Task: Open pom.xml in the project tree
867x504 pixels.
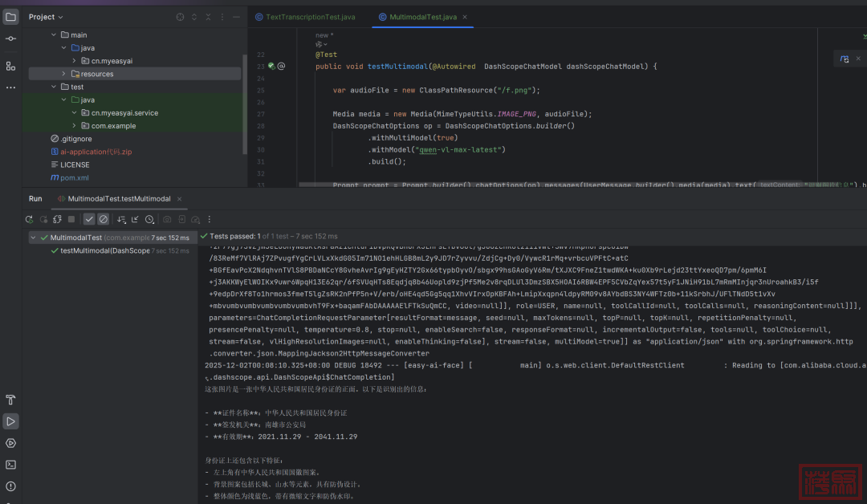Action: pos(75,177)
